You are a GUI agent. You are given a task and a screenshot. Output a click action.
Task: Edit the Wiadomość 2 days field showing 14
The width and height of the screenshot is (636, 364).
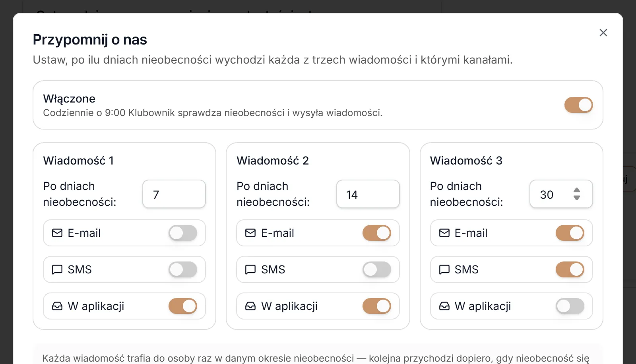(368, 194)
